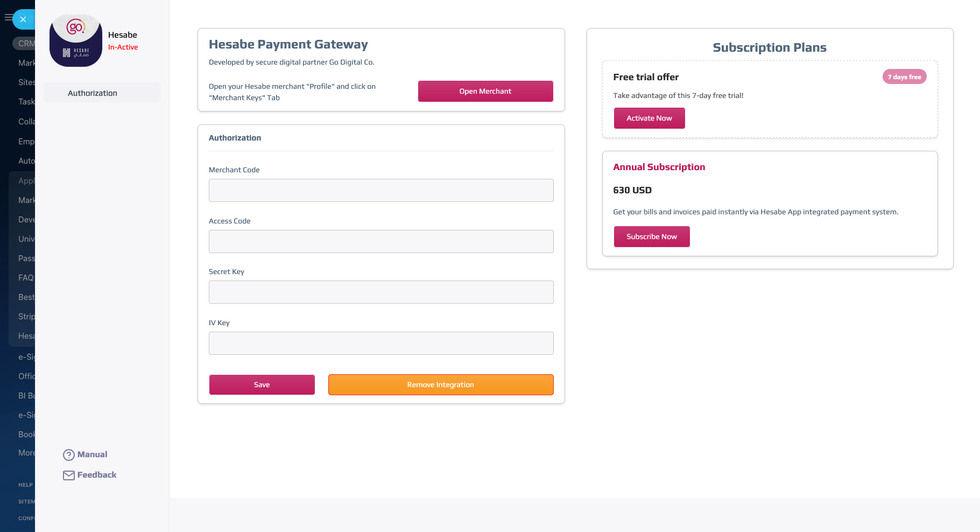Click the Feedback envelope icon

click(x=69, y=475)
